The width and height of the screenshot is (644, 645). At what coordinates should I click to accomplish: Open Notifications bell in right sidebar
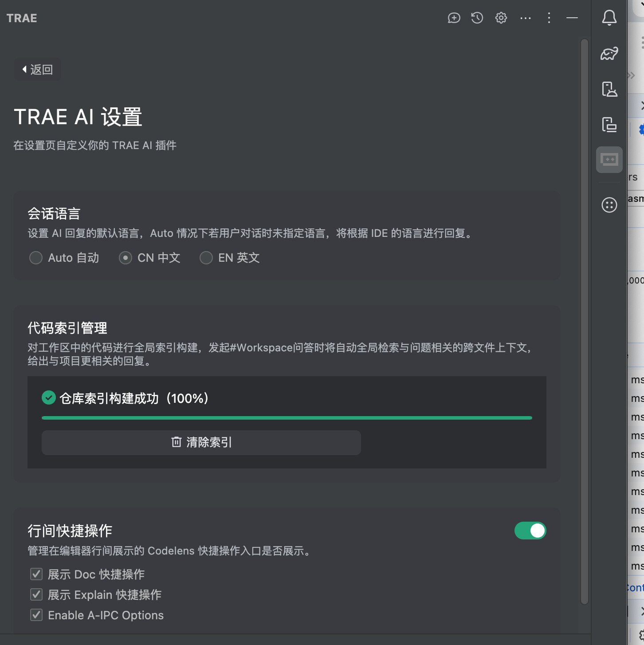(609, 18)
